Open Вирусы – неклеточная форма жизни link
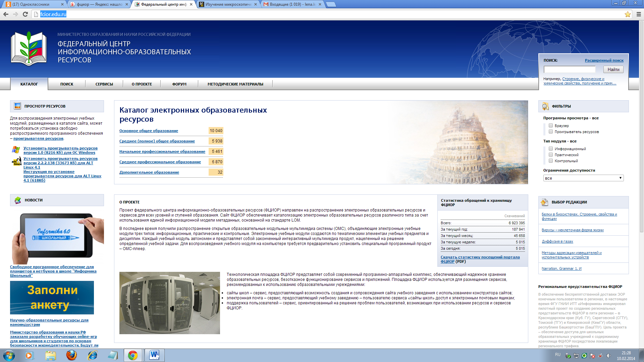This screenshot has width=644, height=362. (573, 230)
